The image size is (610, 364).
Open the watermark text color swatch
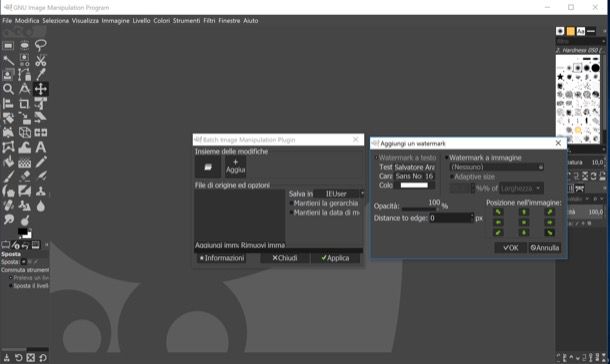point(414,186)
